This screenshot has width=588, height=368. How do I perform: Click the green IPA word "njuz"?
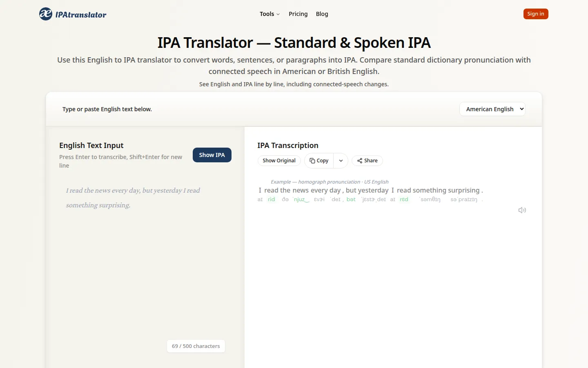click(x=301, y=200)
